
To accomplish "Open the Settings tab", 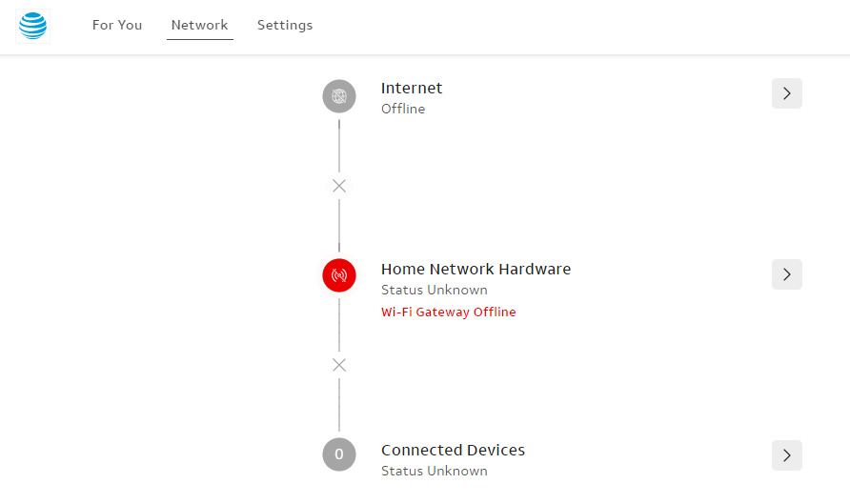I will (x=285, y=25).
